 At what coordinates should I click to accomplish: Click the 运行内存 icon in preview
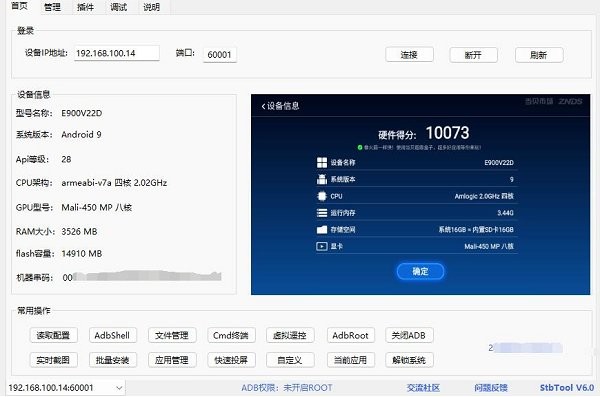(322, 213)
